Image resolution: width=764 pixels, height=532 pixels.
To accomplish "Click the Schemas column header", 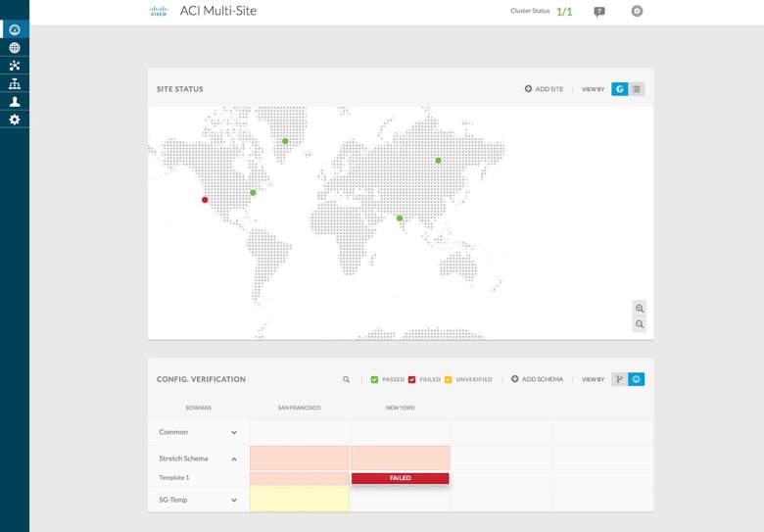I will [x=198, y=408].
